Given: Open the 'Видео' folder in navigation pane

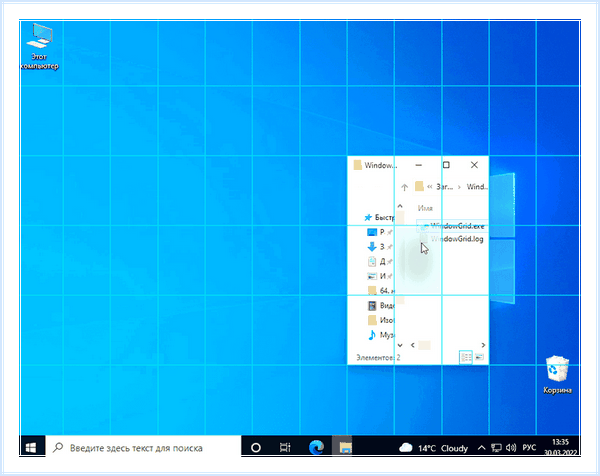Looking at the screenshot, I should [381, 306].
